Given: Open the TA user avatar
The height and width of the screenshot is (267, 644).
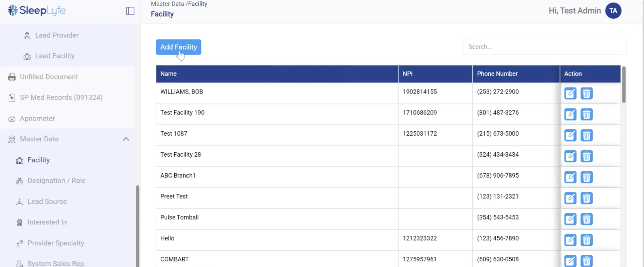Looking at the screenshot, I should pos(613,11).
